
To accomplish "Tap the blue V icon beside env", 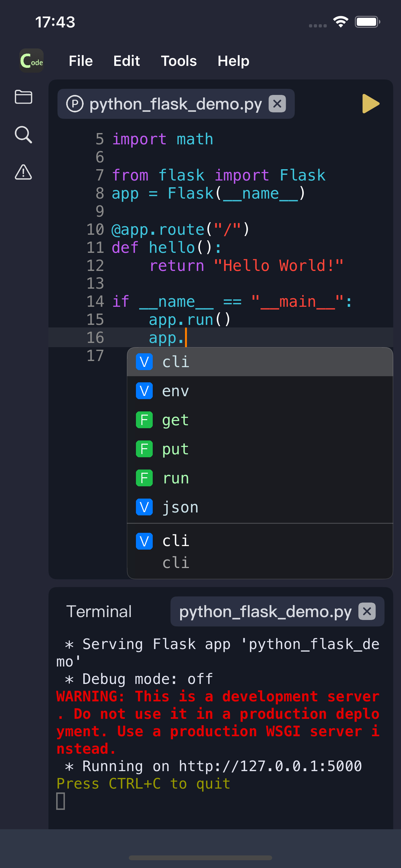I will pos(144,391).
